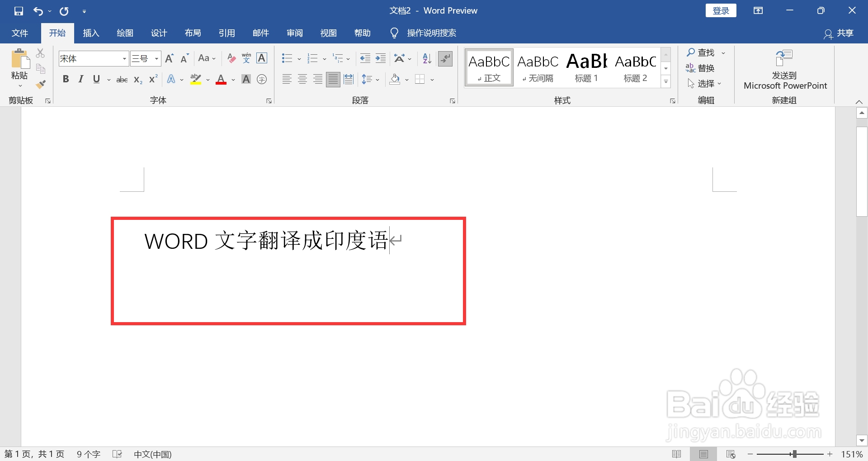Viewport: 868px width, 461px height.
Task: Click the superscript button
Action: click(153, 79)
